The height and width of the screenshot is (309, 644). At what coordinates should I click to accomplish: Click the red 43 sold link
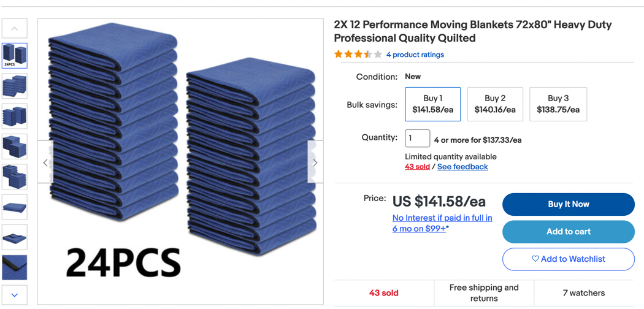417,167
